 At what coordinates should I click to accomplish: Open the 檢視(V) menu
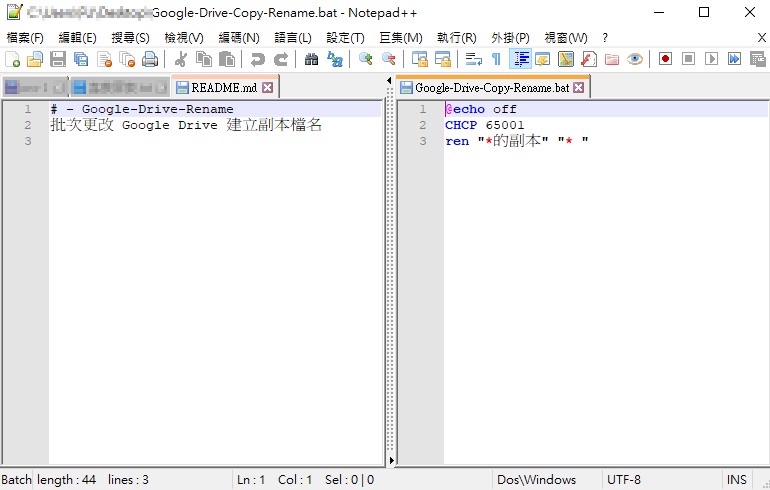point(184,38)
